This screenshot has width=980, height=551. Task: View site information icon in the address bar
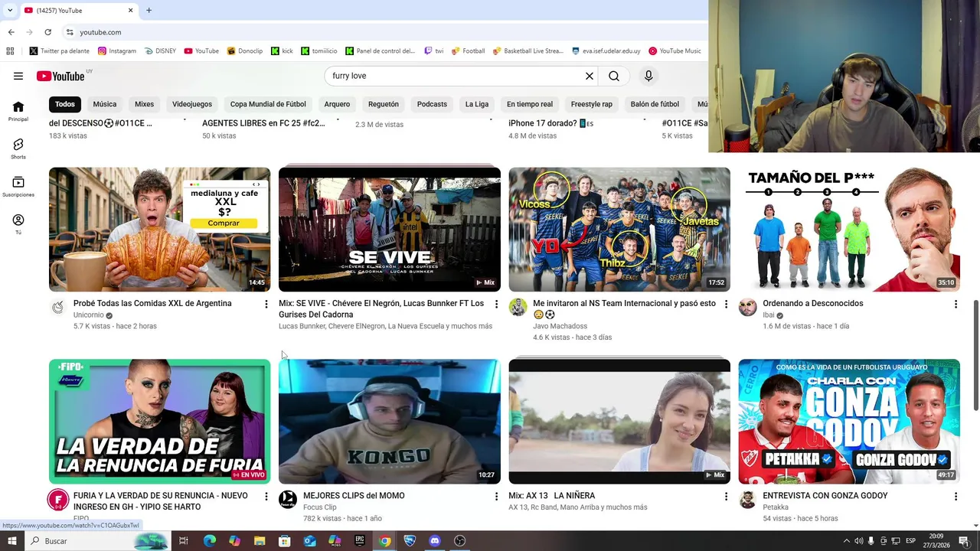[69, 32]
